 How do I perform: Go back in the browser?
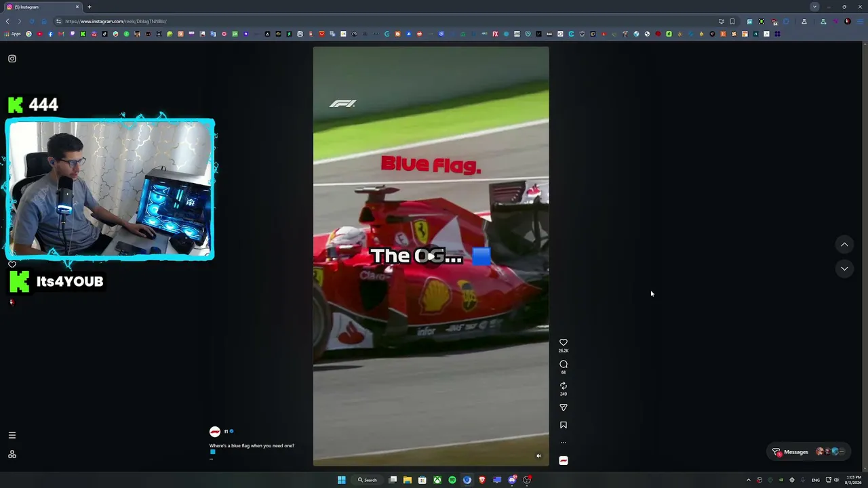7,21
